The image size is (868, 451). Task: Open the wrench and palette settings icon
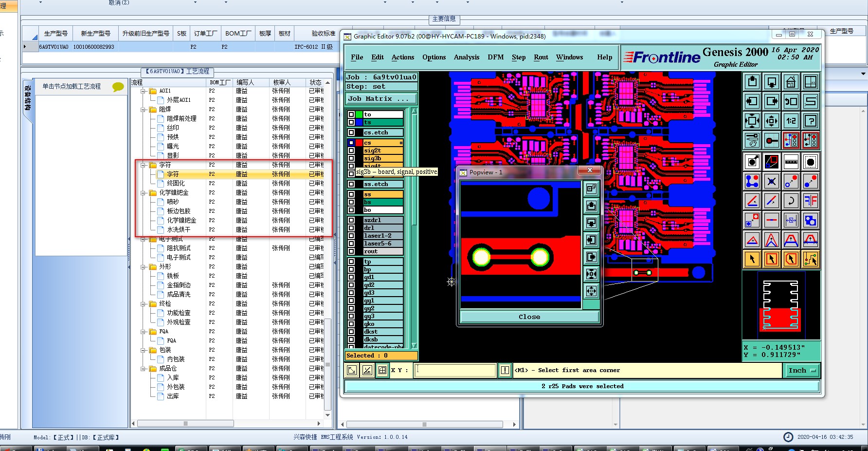tap(752, 140)
